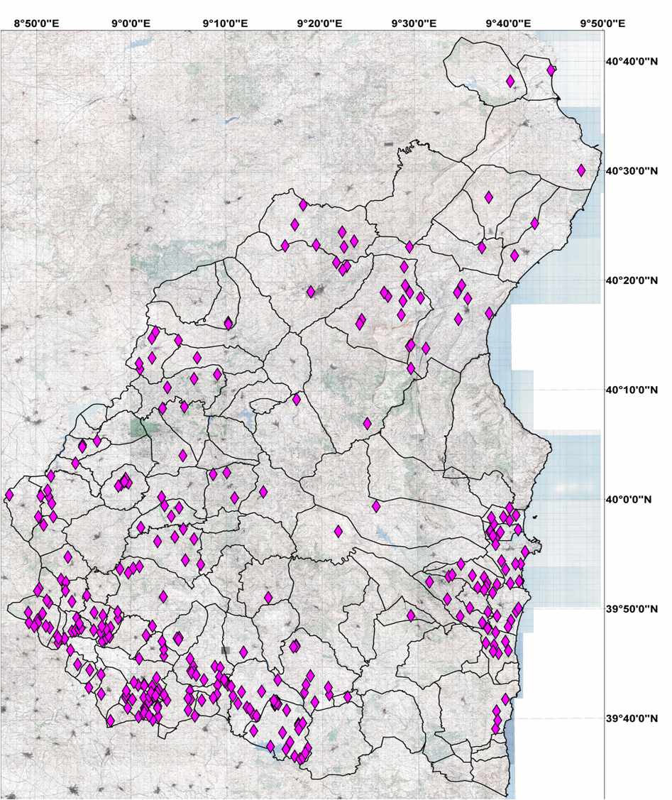Click the 40°40'0"N latitude label
The height and width of the screenshot is (800, 672).
click(x=632, y=61)
